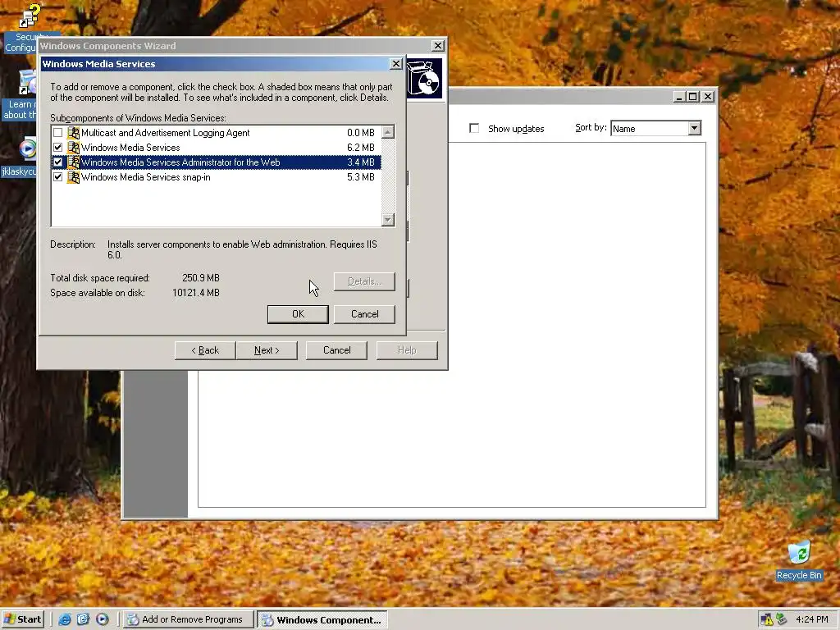Click the Administrator for the Web icon
This screenshot has width=840, height=630.
tap(73, 162)
